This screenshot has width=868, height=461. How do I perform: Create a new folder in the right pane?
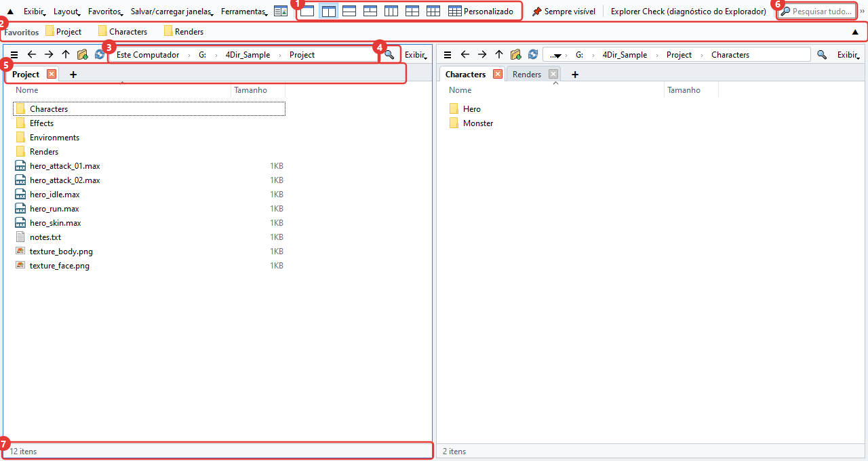(x=516, y=55)
